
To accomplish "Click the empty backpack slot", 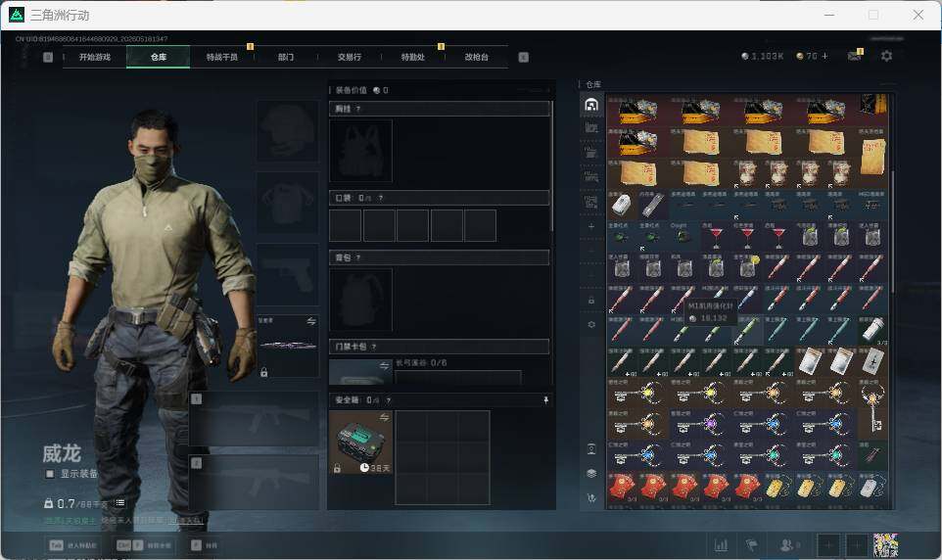I will tap(360, 300).
